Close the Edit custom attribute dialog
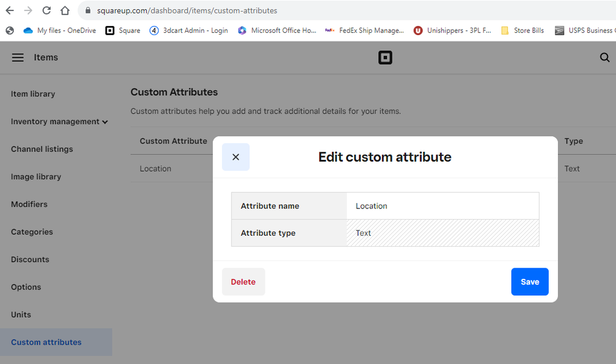This screenshot has width=616, height=364. pos(236,157)
